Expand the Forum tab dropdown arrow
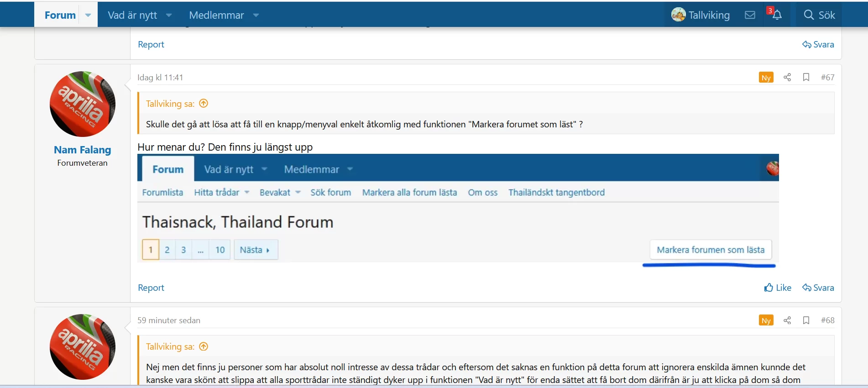 (x=88, y=15)
